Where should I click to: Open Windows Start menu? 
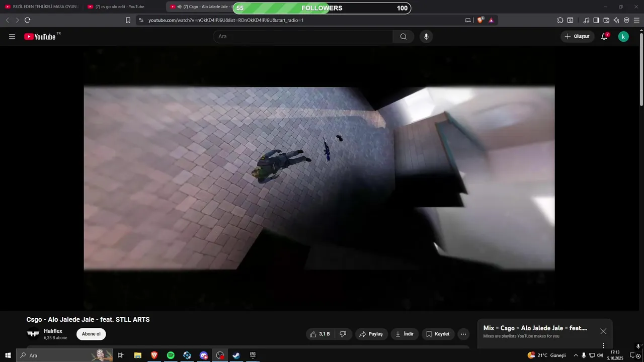pyautogui.click(x=8, y=355)
